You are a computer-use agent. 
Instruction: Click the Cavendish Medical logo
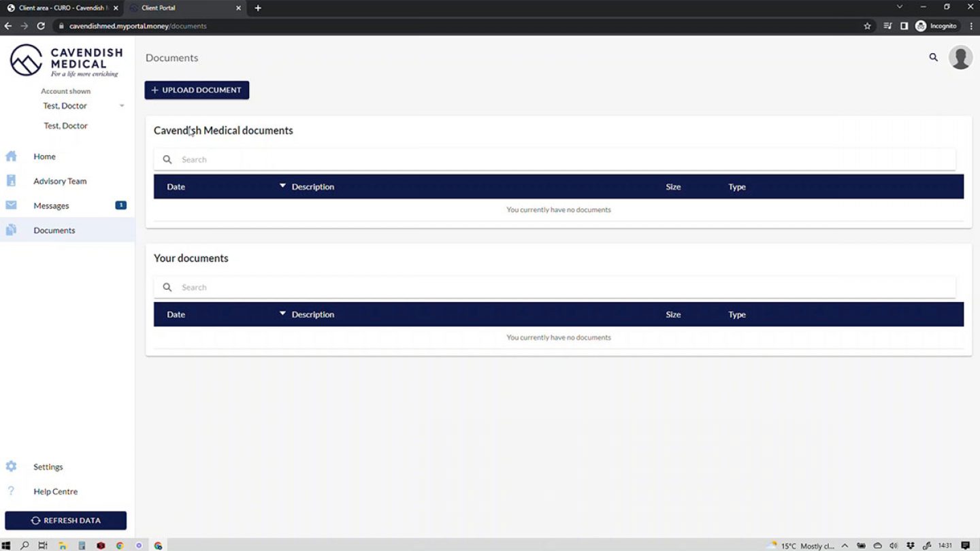(66, 61)
